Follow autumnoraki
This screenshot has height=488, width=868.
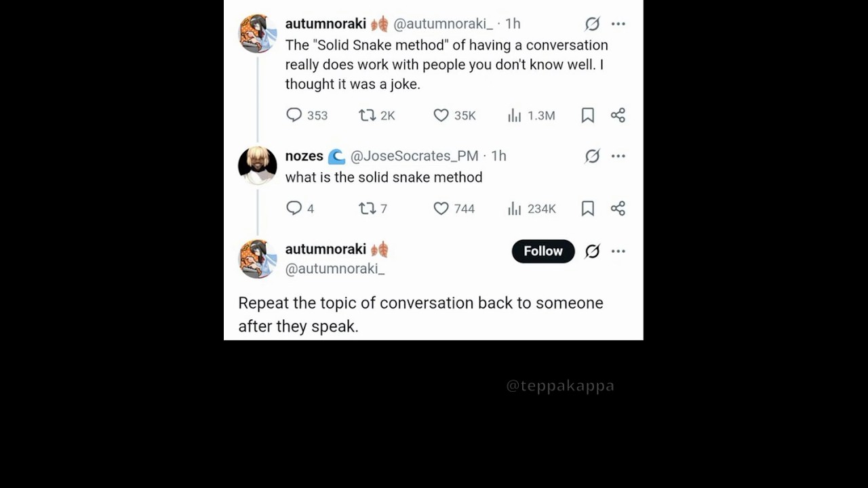coord(543,251)
